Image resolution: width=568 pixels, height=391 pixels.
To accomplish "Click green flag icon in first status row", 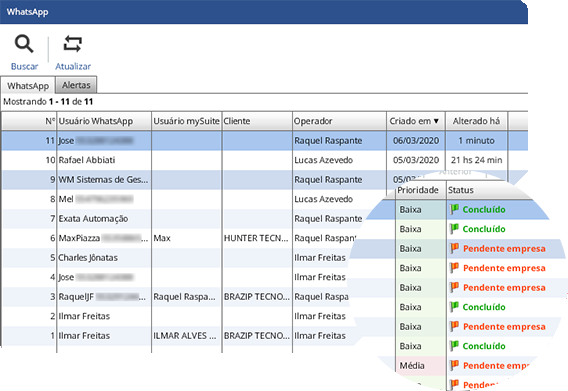I will pos(454,209).
